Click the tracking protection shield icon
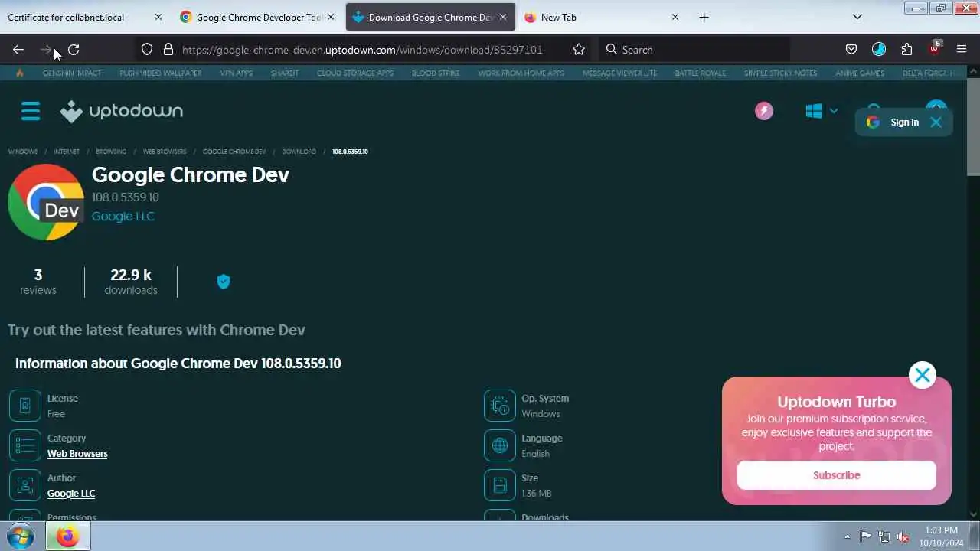The image size is (980, 551). coord(147,50)
